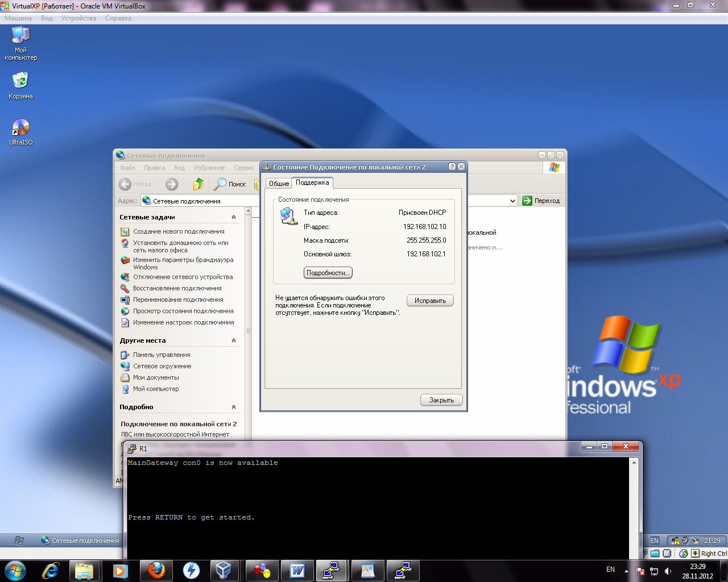Screen dimensions: 728x582
Task: Click the 'Панель управления' link
Action: click(162, 355)
